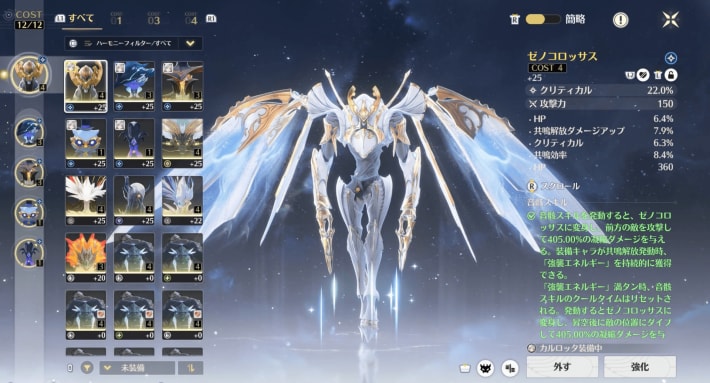Click the bag icon left of the echo face

point(465,368)
